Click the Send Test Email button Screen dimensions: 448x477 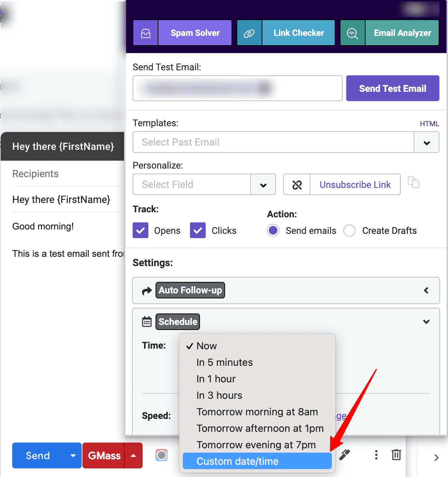pyautogui.click(x=392, y=88)
